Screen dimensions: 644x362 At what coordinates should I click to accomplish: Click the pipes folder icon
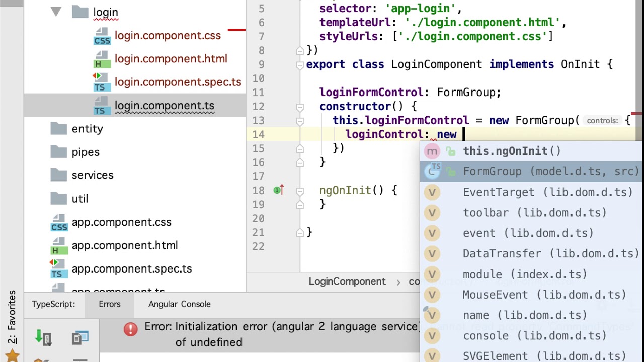pos(59,152)
